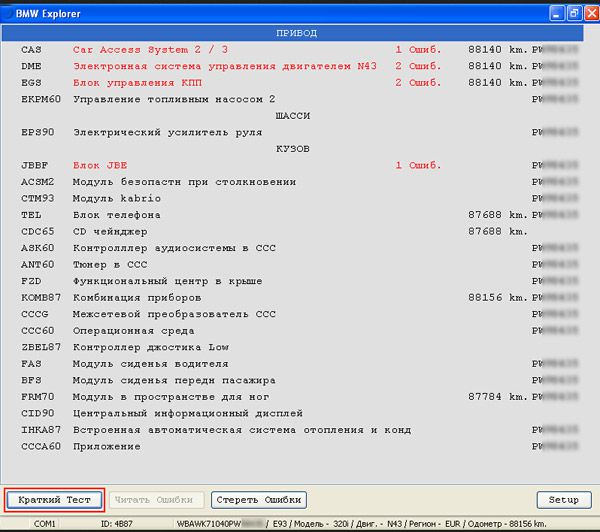Minimize the BMW Explorer window
Viewport: 600px width, 532px height.
(x=556, y=14)
